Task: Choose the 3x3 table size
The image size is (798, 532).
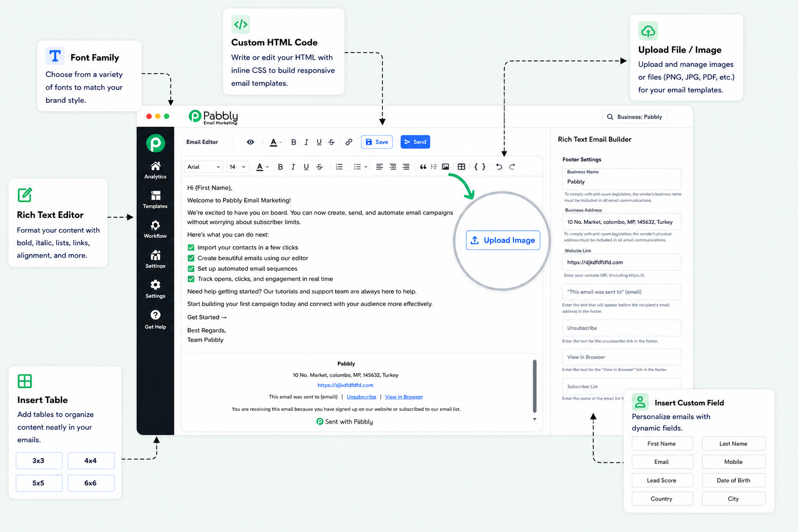Action: point(39,461)
